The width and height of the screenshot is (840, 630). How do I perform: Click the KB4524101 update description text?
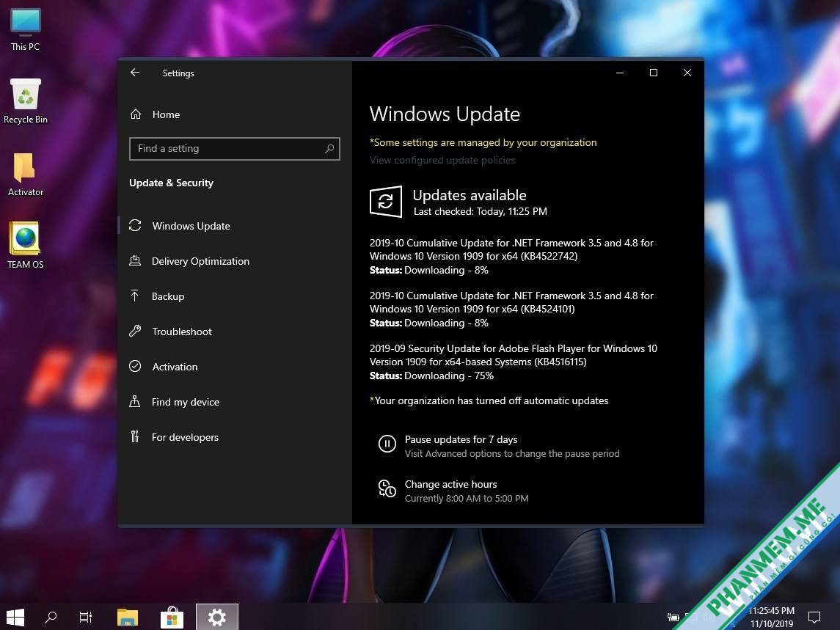pos(511,302)
